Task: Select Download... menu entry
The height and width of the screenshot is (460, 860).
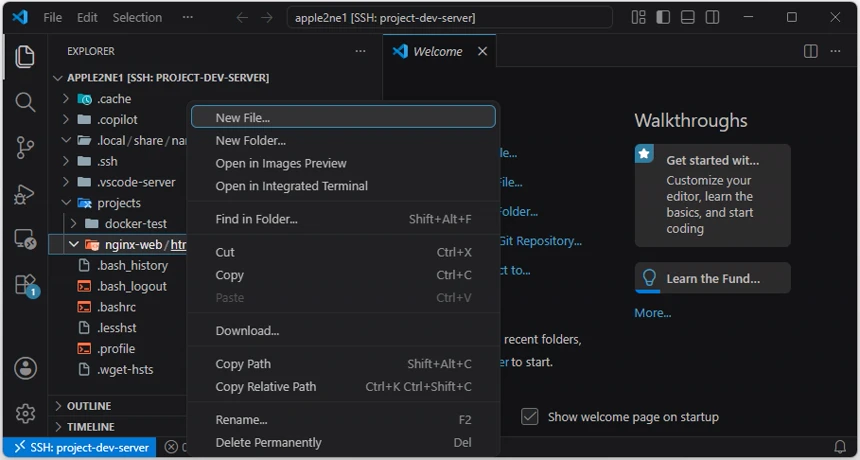Action: (343, 331)
